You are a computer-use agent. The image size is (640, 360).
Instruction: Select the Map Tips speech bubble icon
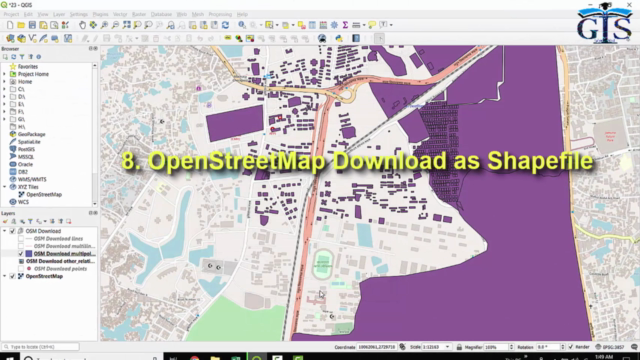coord(372,25)
